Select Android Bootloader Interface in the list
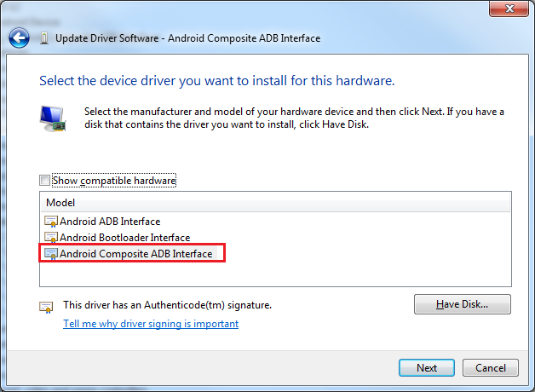 [x=124, y=238]
